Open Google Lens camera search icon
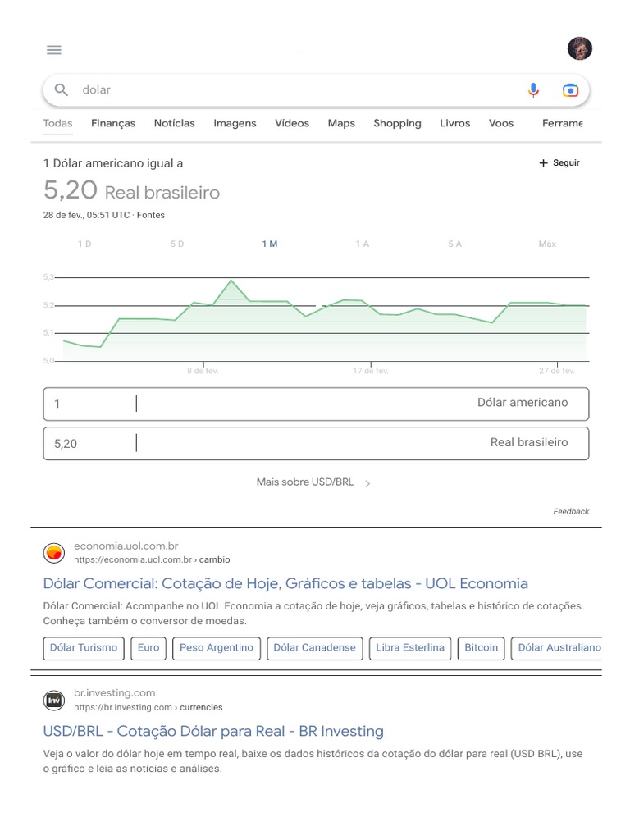The image size is (630, 840). [570, 90]
